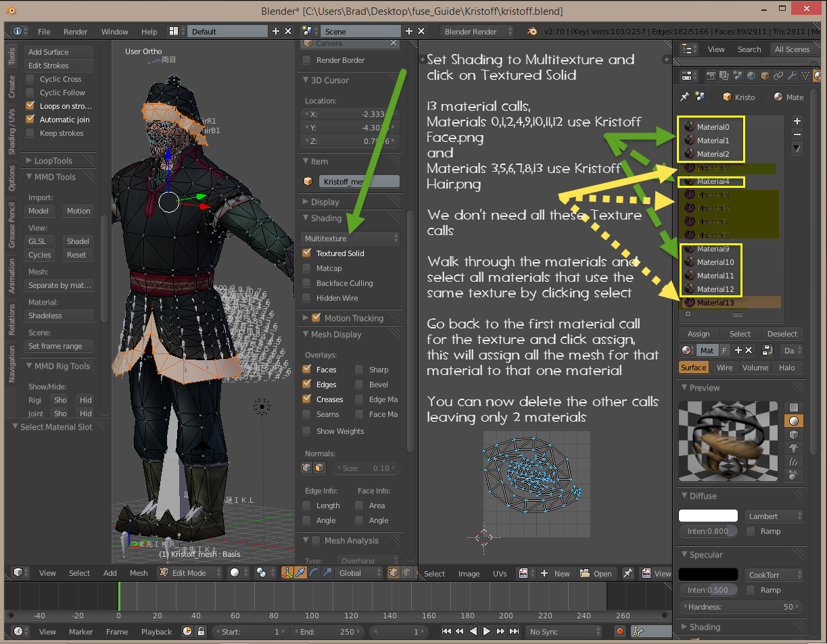Viewport: 827px width, 644px height.
Task: Enable the Render Border checkbox
Action: pyautogui.click(x=306, y=59)
